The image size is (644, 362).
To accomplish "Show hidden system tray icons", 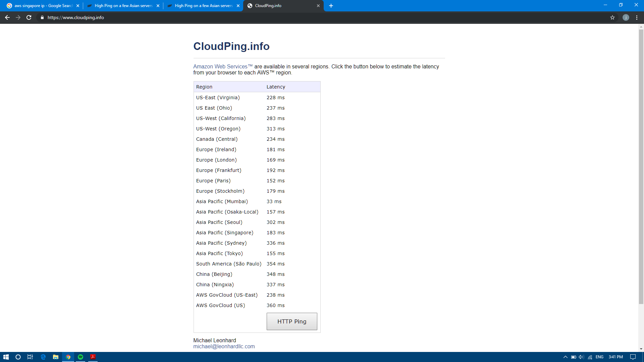I will [566, 357].
